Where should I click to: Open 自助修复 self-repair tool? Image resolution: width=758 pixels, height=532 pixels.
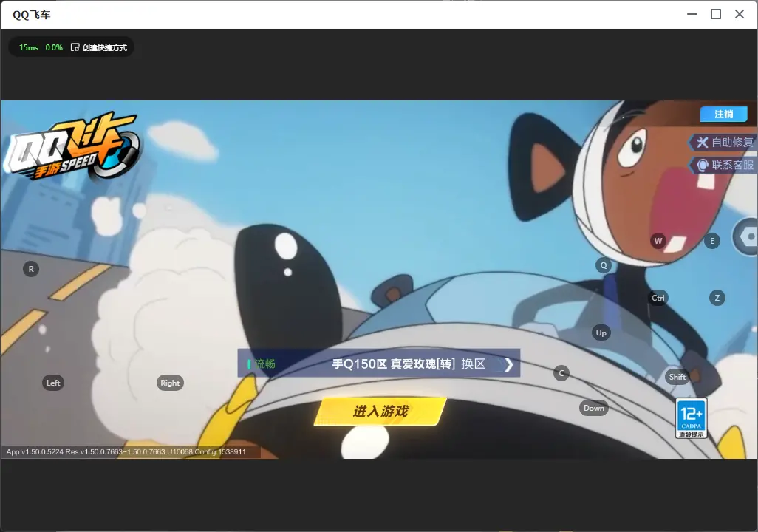(x=724, y=142)
